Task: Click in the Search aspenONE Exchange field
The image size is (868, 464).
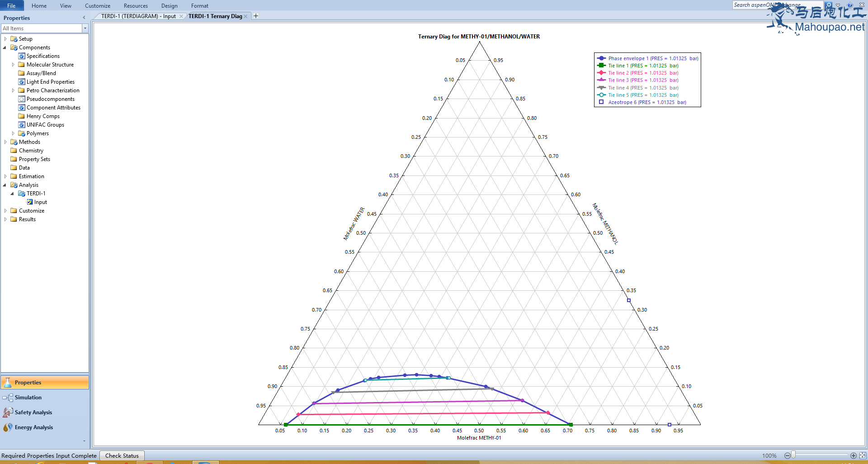Action: pos(778,5)
